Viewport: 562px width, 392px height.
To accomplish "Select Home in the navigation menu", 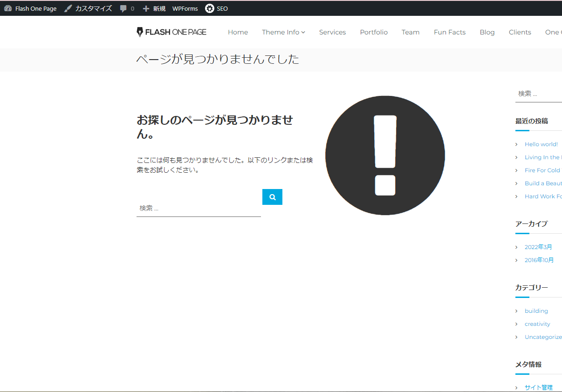I will (238, 32).
